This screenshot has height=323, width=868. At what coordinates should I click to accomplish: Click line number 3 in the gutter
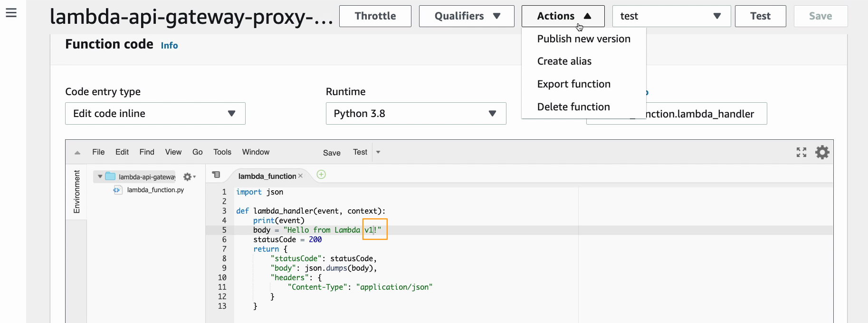click(x=224, y=211)
